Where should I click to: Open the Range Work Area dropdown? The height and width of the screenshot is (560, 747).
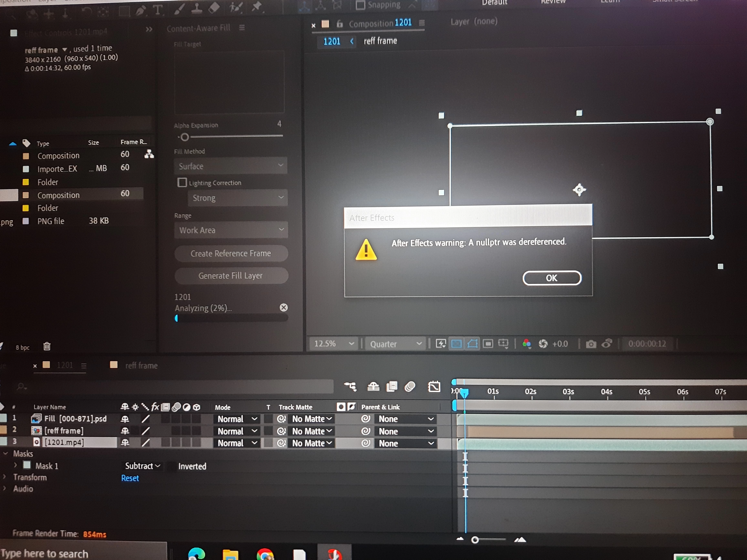231,230
